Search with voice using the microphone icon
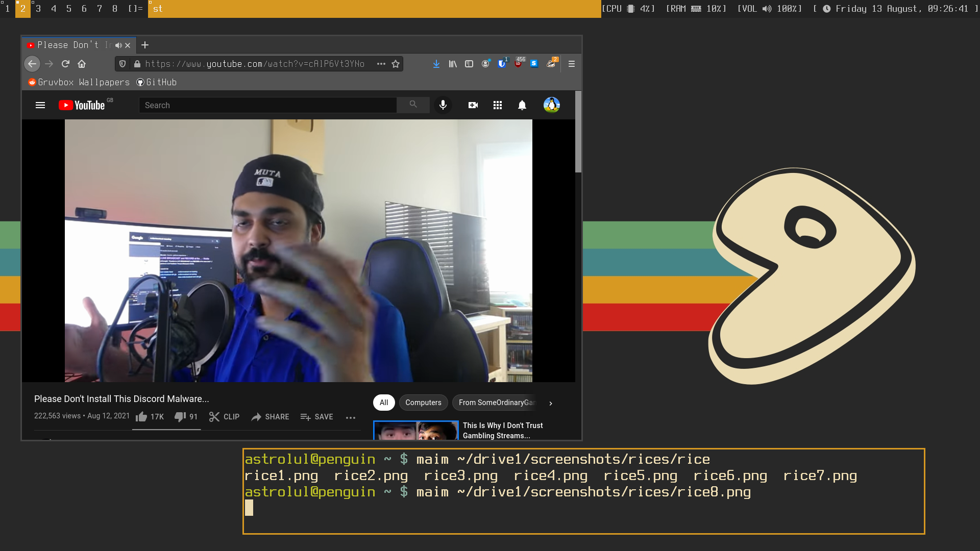Viewport: 980px width, 551px height. click(x=443, y=105)
